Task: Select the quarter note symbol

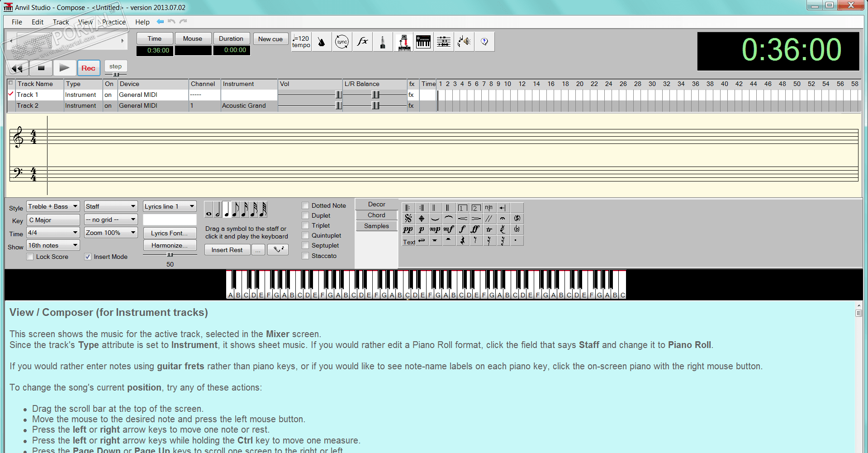Action: click(x=227, y=210)
